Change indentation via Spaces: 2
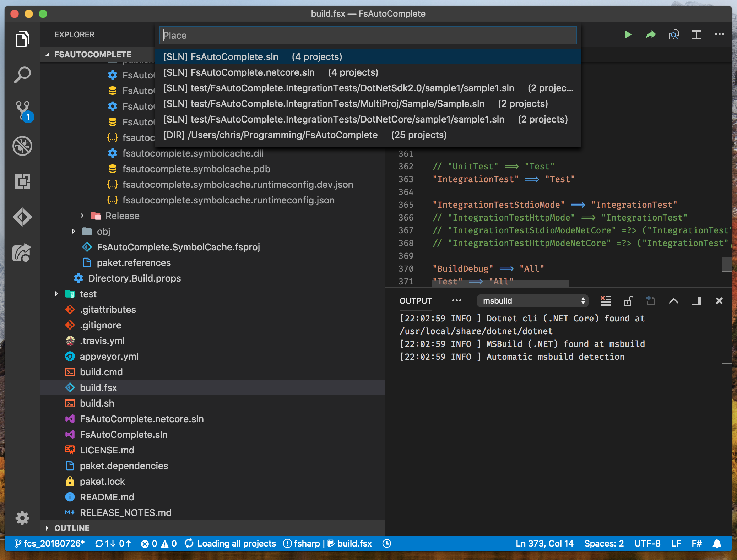Viewport: 737px width, 560px height. click(x=604, y=544)
